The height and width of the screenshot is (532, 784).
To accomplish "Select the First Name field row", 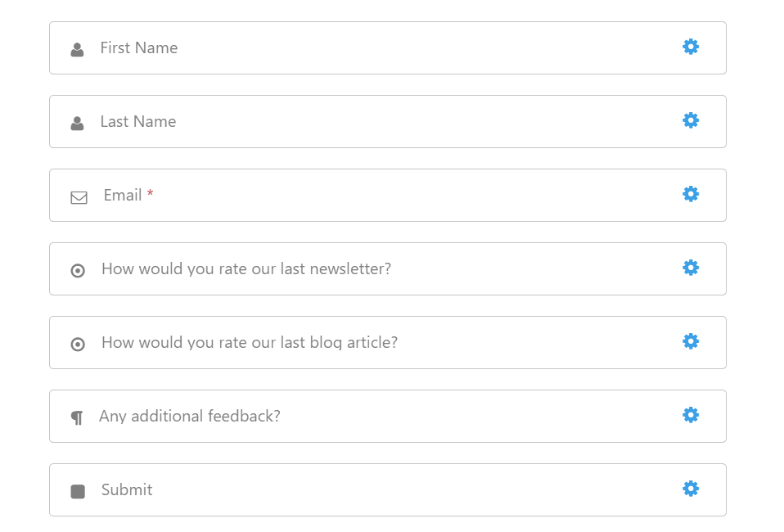I will [388, 48].
